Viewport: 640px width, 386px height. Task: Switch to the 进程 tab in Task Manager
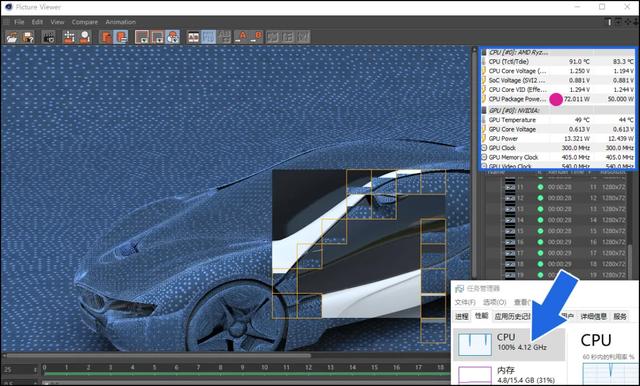[x=462, y=316]
